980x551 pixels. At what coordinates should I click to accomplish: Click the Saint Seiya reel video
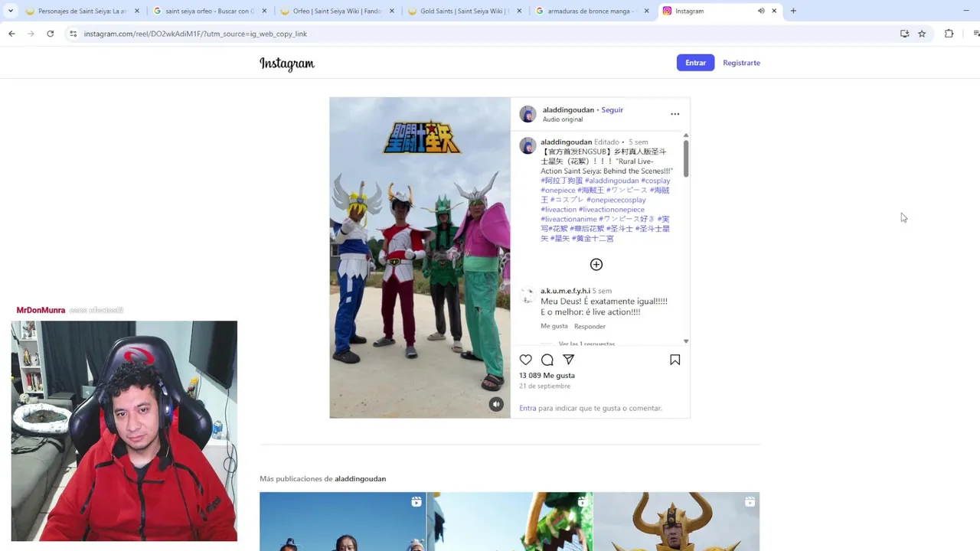pyautogui.click(x=420, y=257)
